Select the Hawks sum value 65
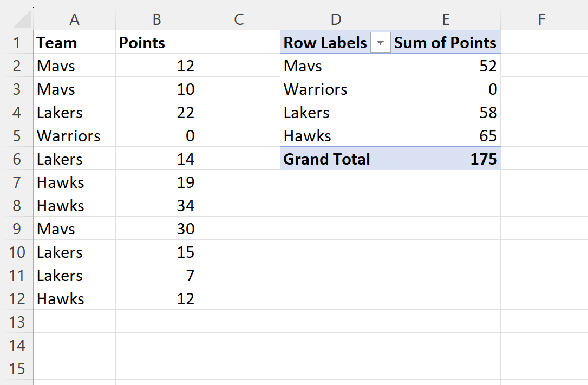Viewport: 588px width, 385px height. (446, 136)
